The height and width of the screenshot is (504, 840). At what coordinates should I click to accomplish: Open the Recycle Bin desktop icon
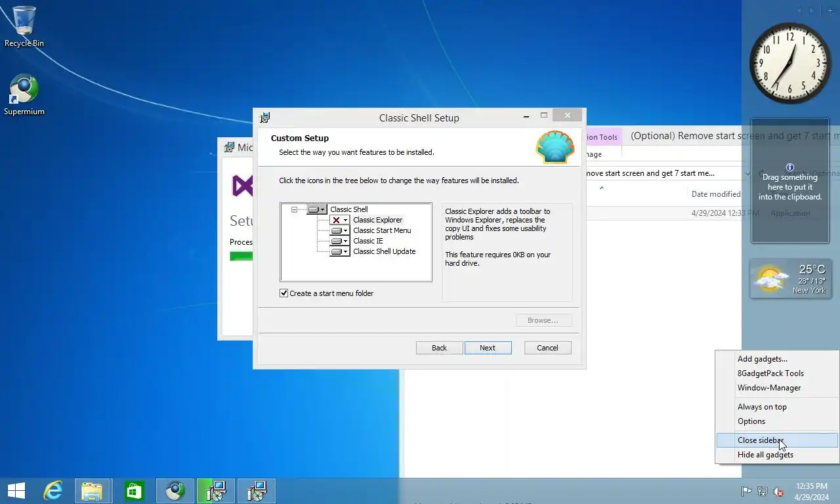(24, 26)
